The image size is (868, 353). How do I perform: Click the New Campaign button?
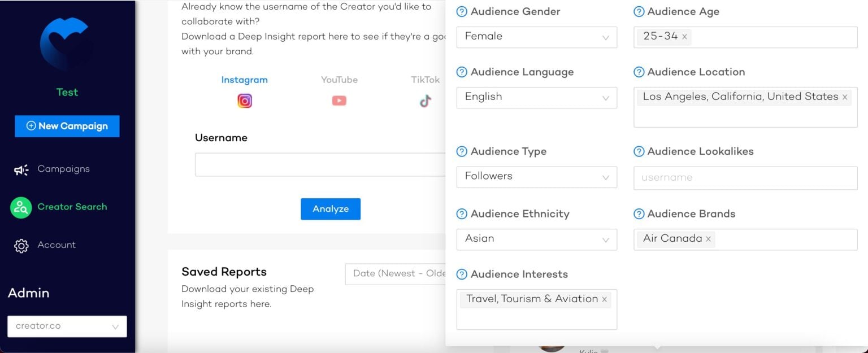click(x=67, y=125)
